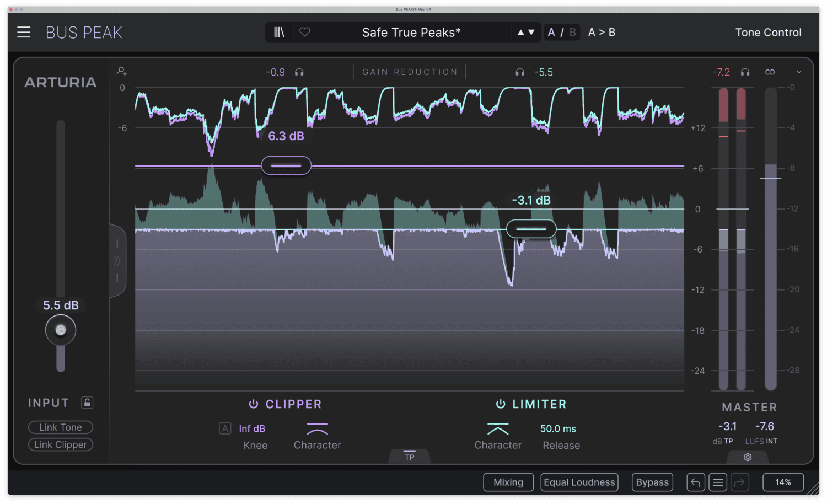The width and height of the screenshot is (827, 504).
Task: Open the edit history list icon
Action: 718,482
